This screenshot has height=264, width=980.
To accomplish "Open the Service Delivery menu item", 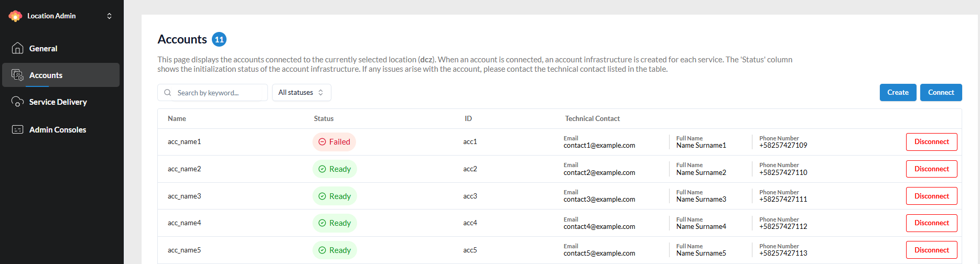I will click(58, 102).
